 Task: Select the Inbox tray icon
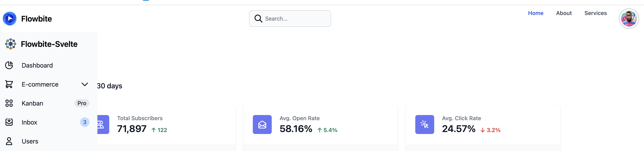click(9, 122)
